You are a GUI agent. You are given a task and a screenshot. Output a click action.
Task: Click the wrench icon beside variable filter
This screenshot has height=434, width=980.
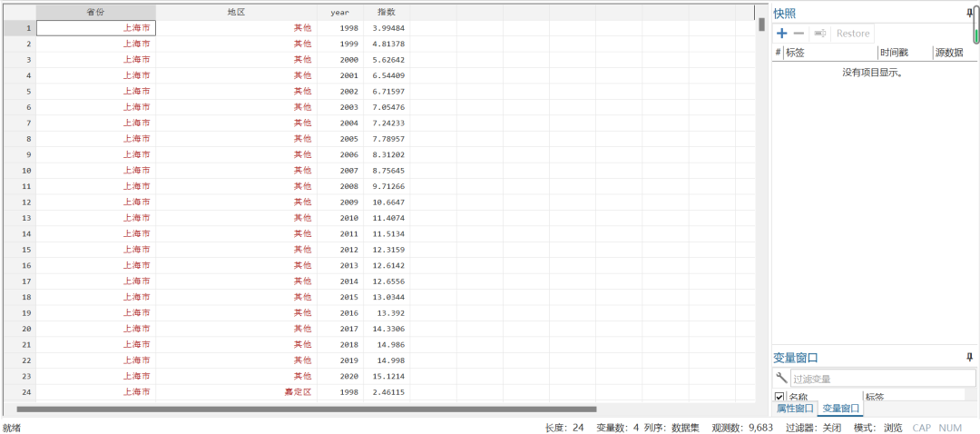click(781, 378)
